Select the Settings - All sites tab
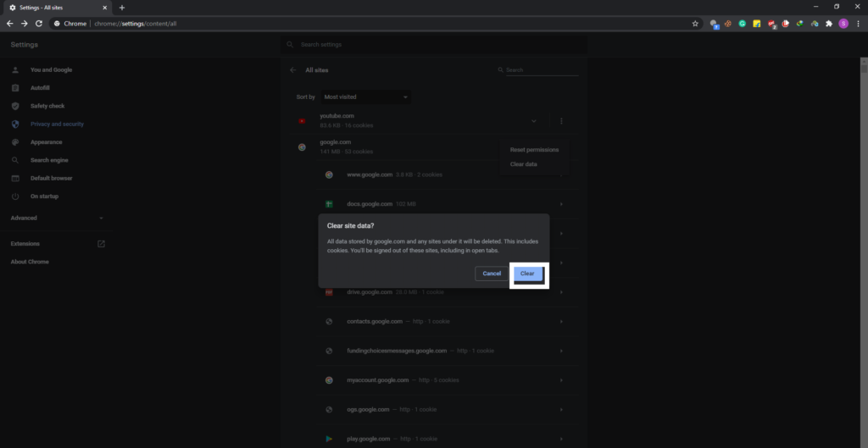The width and height of the screenshot is (868, 448). click(x=58, y=8)
